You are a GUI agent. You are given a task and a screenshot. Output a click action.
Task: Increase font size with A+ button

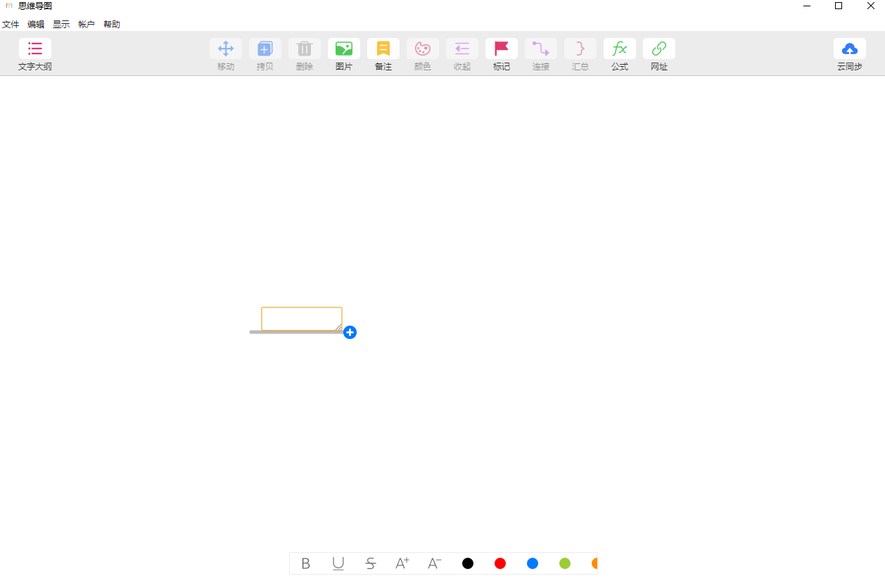[x=402, y=563]
